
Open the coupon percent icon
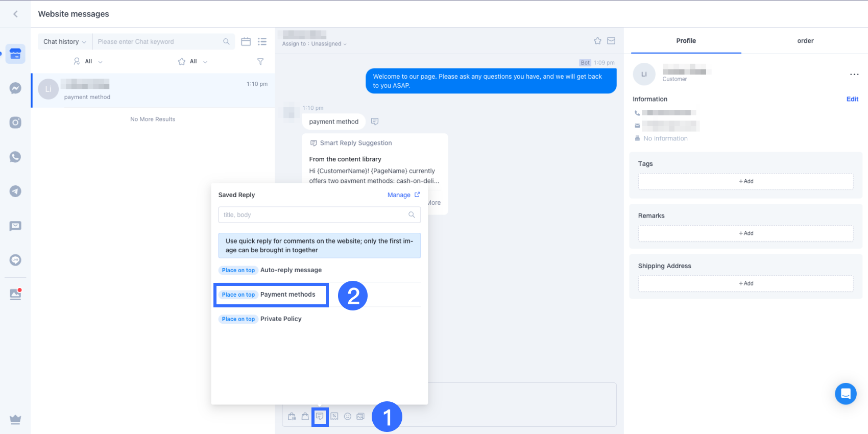[334, 416]
